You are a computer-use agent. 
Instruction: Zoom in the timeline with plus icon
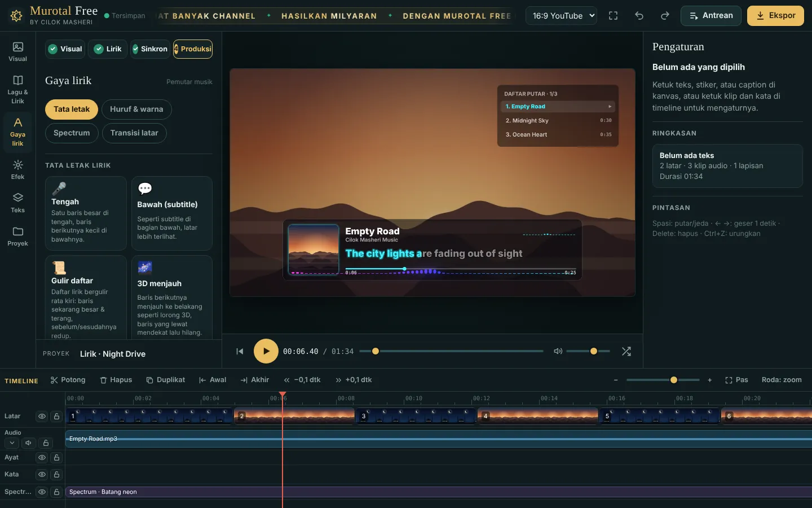click(709, 380)
